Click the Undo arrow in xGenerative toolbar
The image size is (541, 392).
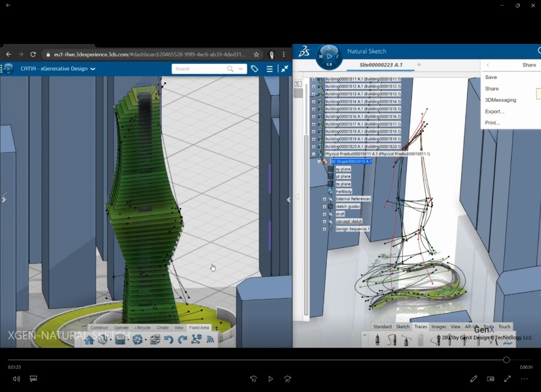tap(168, 340)
